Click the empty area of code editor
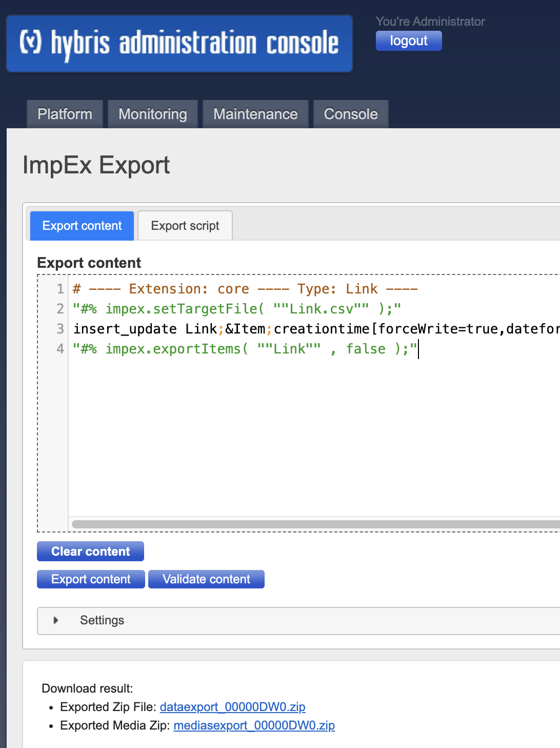Screen dimensions: 560x748 coord(314,436)
